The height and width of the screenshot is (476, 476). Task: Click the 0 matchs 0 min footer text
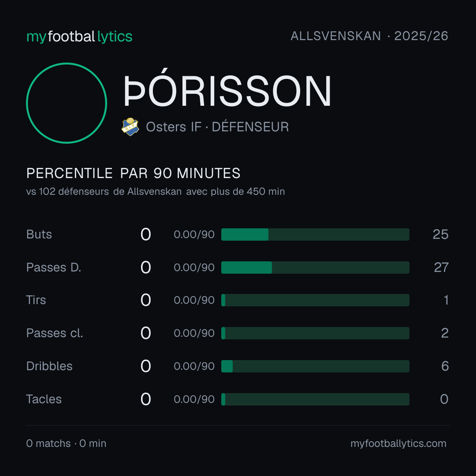tap(66, 443)
